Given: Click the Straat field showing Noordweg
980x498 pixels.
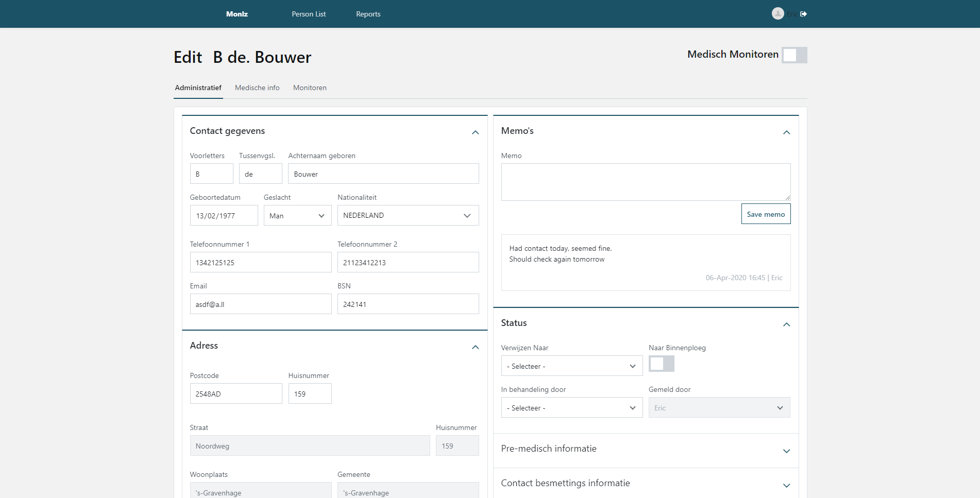Looking at the screenshot, I should click(310, 445).
